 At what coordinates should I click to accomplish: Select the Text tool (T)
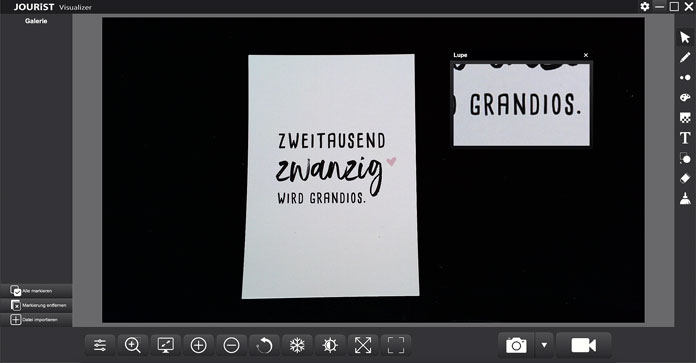[x=685, y=138]
